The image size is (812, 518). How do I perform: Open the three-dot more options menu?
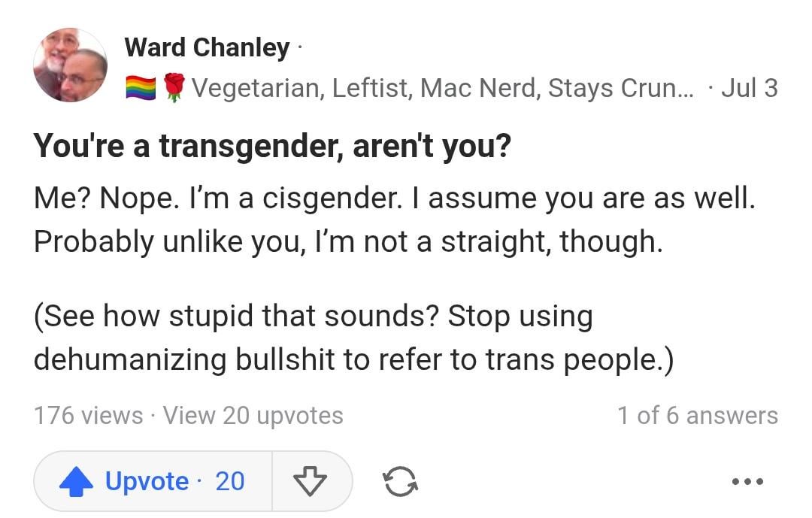[747, 481]
